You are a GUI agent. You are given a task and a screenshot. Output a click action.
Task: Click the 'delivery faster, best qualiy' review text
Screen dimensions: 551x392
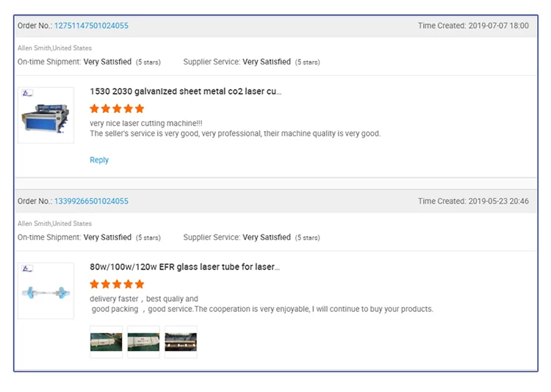(144, 299)
